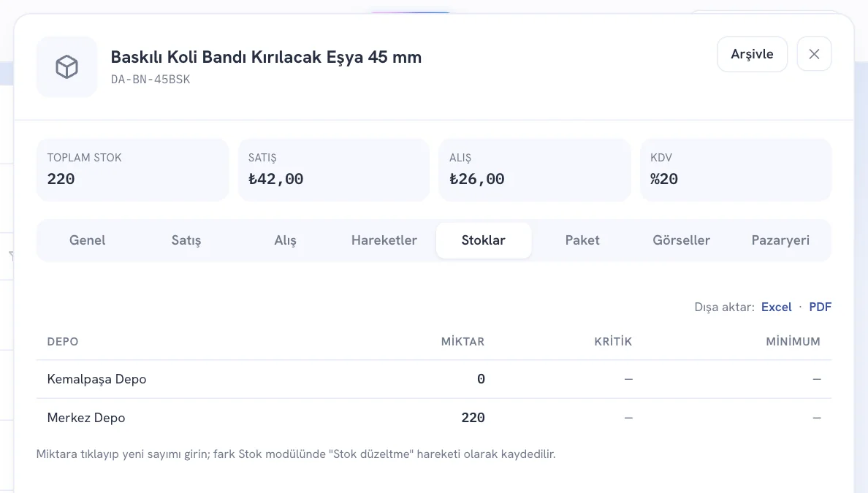Switch to the Alış tab

point(285,240)
